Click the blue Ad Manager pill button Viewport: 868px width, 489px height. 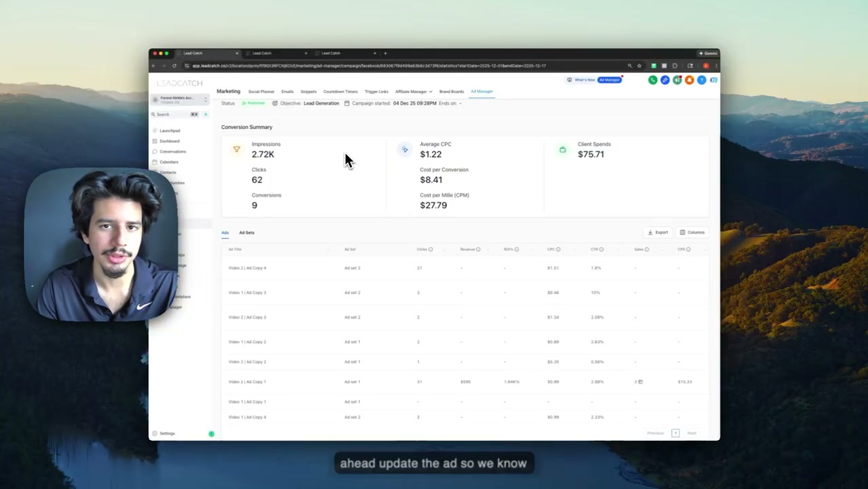click(x=609, y=80)
